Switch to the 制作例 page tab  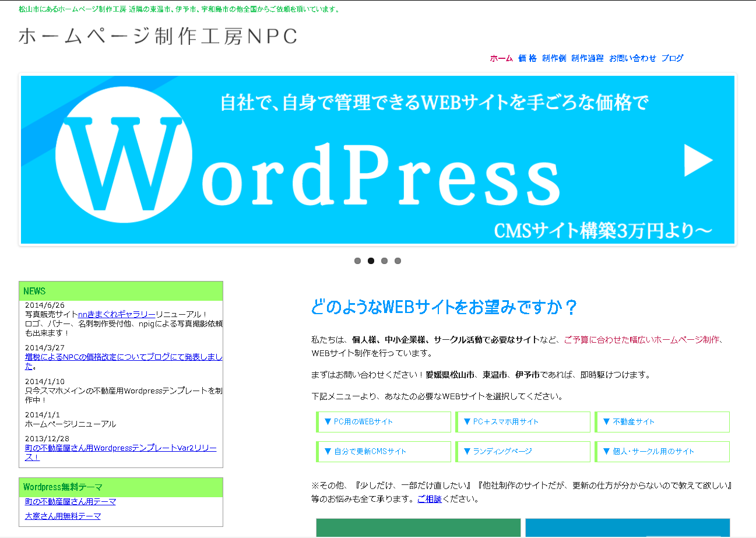(553, 58)
